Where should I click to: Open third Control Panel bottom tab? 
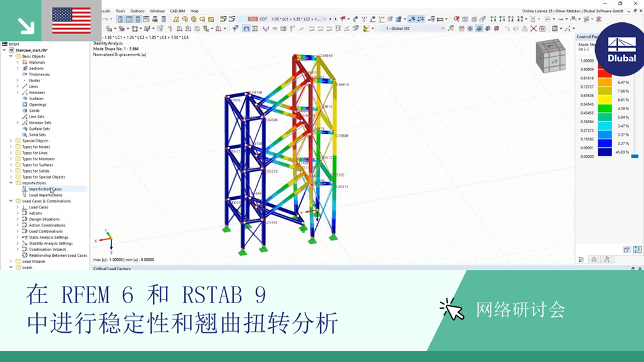click(x=607, y=259)
